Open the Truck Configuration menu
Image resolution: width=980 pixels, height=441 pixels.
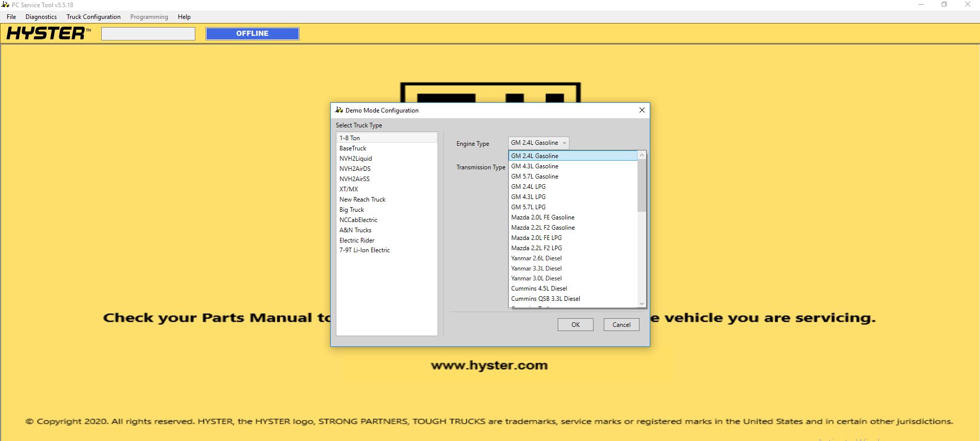94,17
